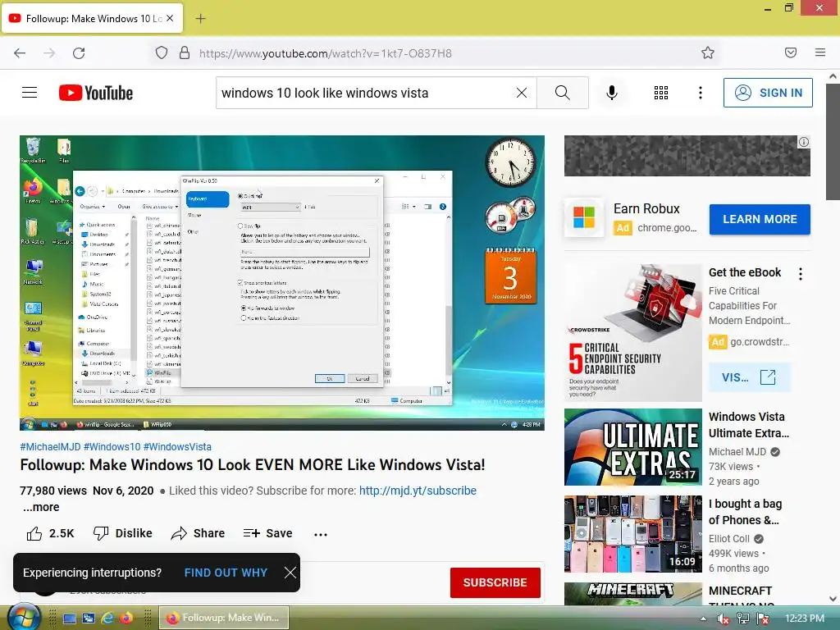Click the browser forward arrow
Image resolution: width=840 pixels, height=630 pixels.
[x=49, y=53]
